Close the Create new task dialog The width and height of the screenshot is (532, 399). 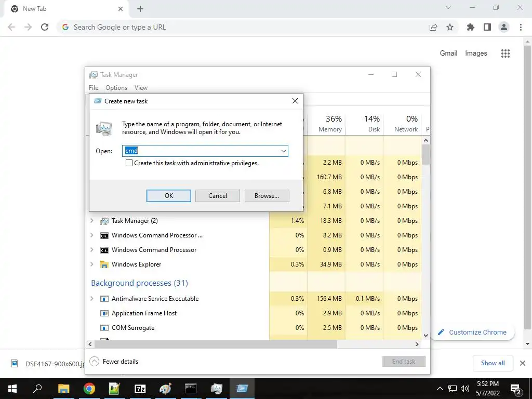pos(295,101)
